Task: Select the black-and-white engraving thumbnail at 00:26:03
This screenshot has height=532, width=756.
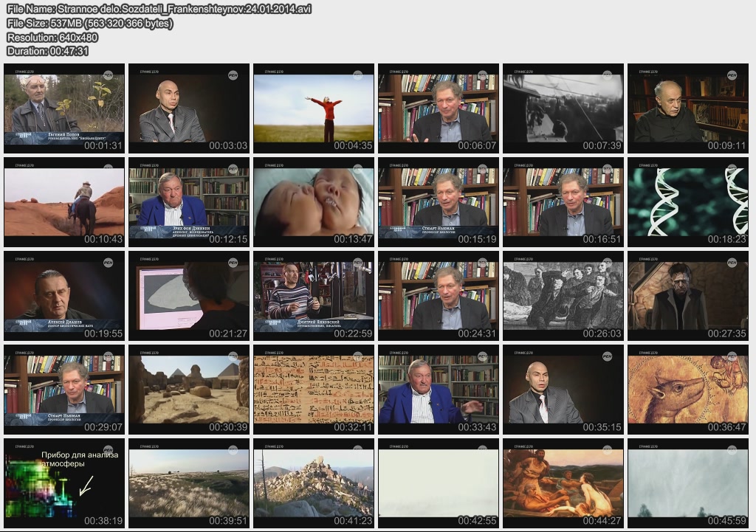Action: click(563, 296)
